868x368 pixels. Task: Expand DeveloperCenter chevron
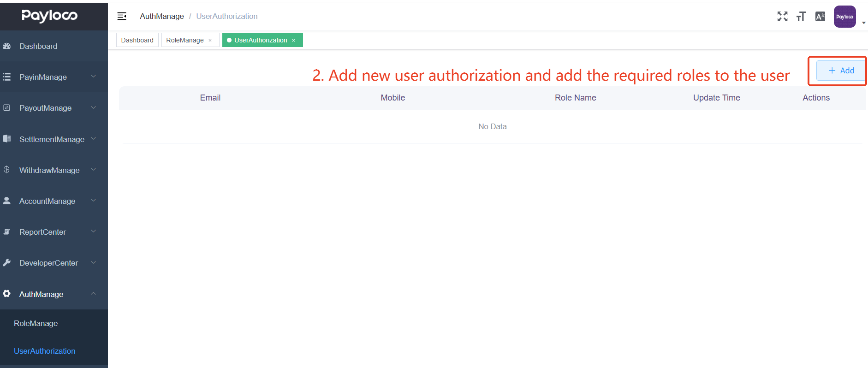(94, 262)
